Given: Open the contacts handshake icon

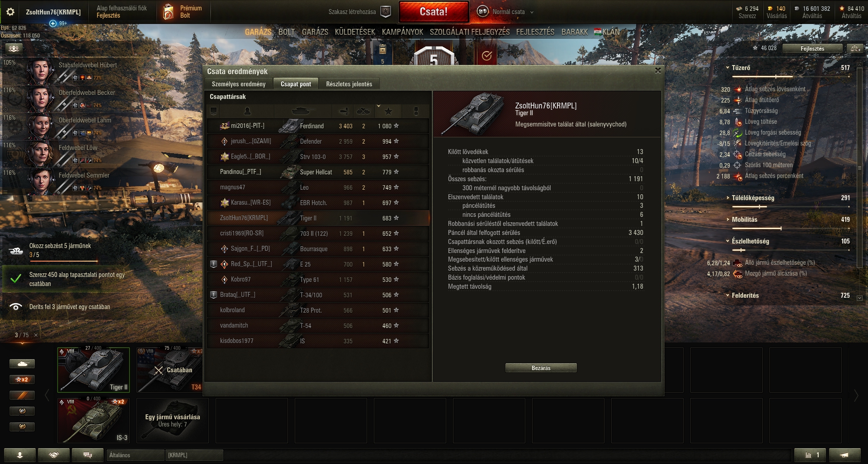Looking at the screenshot, I should (x=54, y=455).
